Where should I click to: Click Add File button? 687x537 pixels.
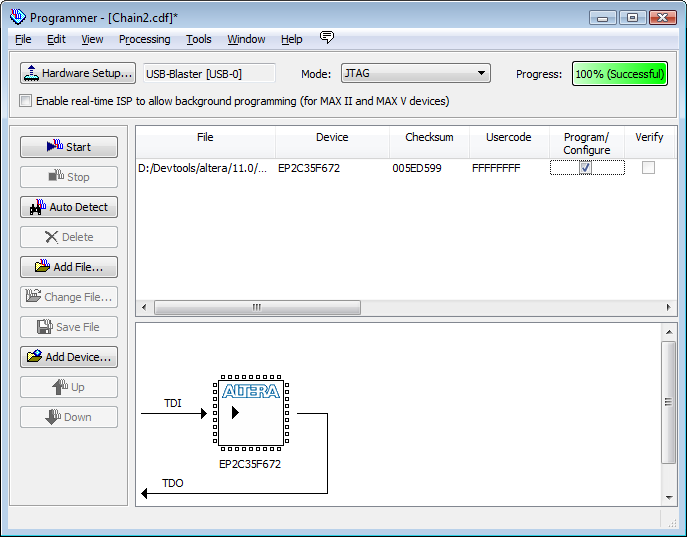[x=68, y=267]
